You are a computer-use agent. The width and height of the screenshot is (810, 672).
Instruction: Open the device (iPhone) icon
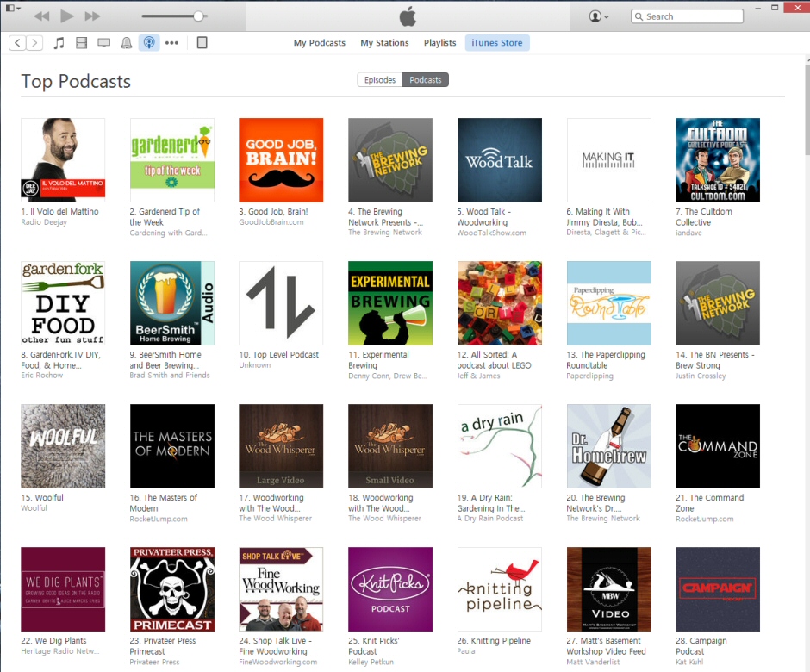click(x=202, y=43)
